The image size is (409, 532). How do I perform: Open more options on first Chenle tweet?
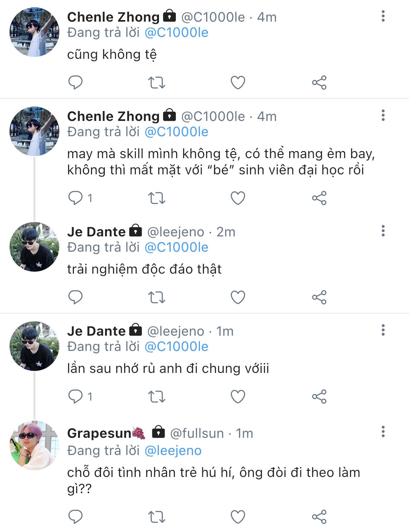pos(383,16)
